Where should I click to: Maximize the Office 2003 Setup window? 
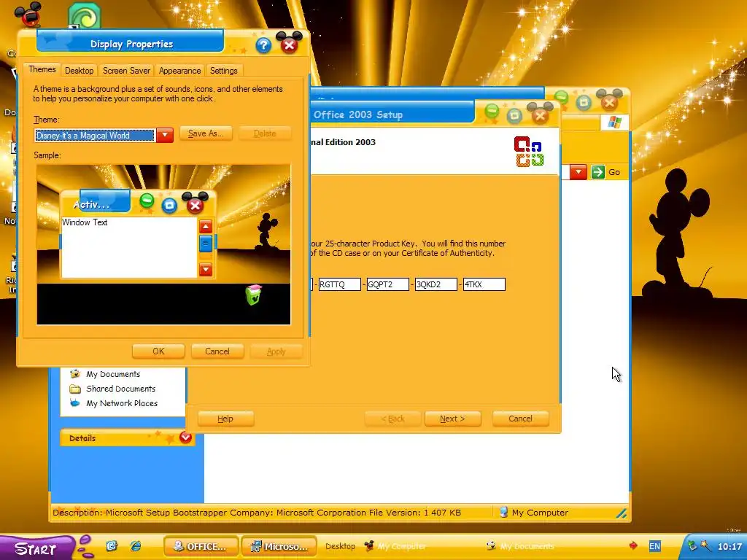pyautogui.click(x=514, y=116)
